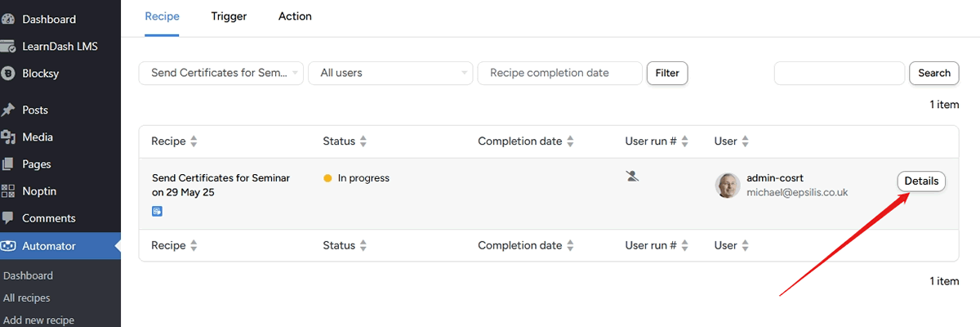Click the Noptin menu label

pos(39,191)
